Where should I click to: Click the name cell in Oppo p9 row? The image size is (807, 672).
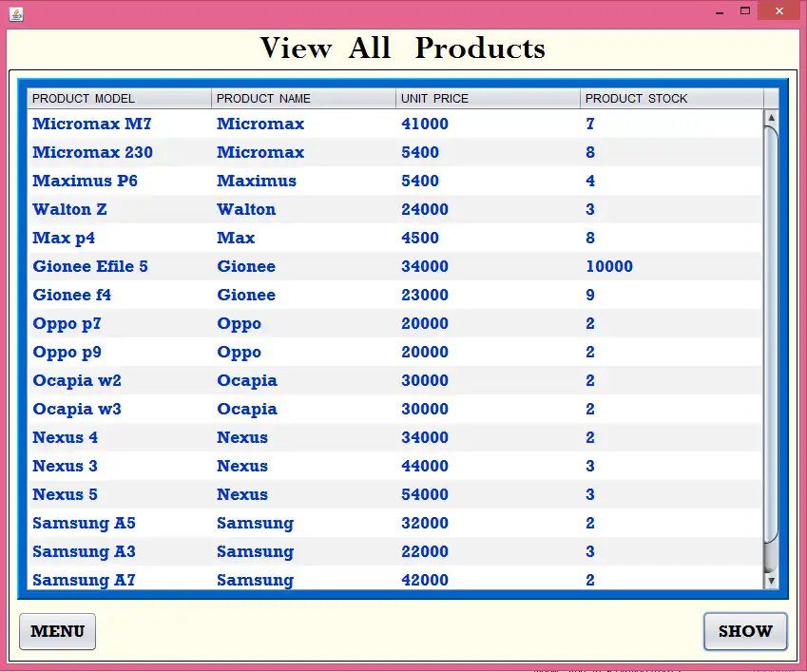point(303,352)
